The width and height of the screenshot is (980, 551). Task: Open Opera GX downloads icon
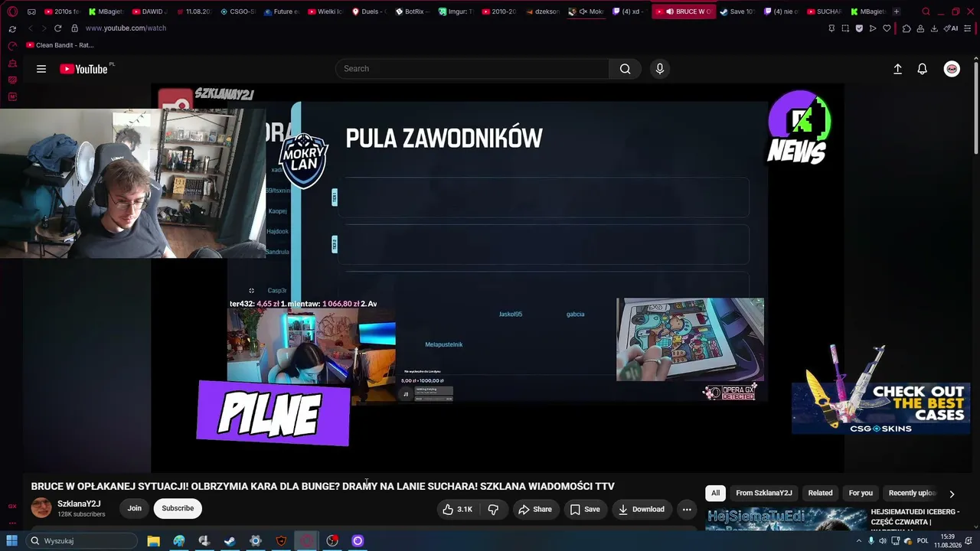click(934, 28)
